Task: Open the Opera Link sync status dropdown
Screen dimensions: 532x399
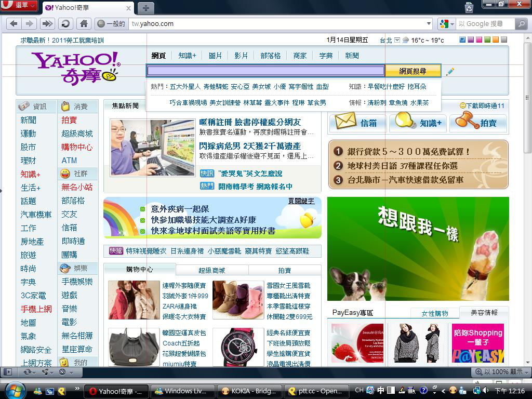Action: (x=29, y=372)
